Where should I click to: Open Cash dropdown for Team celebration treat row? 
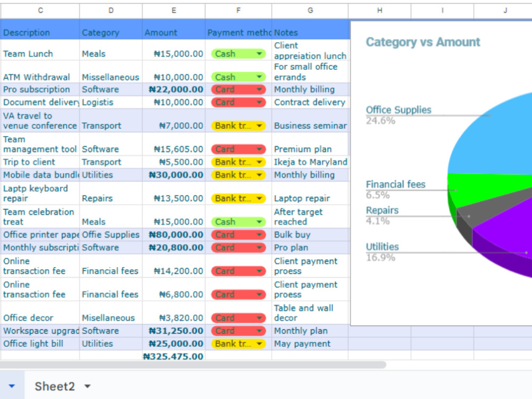tap(238, 221)
